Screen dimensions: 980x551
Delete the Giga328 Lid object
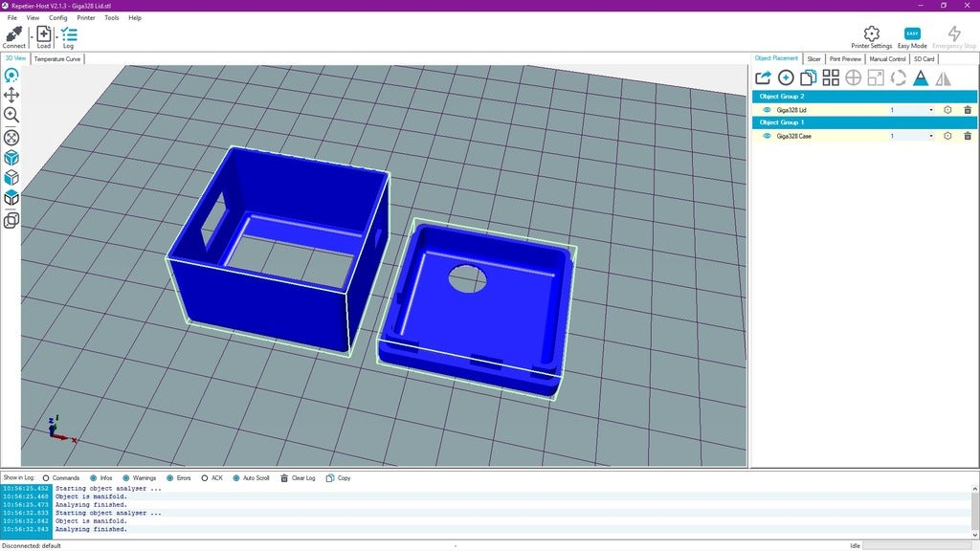(x=968, y=110)
